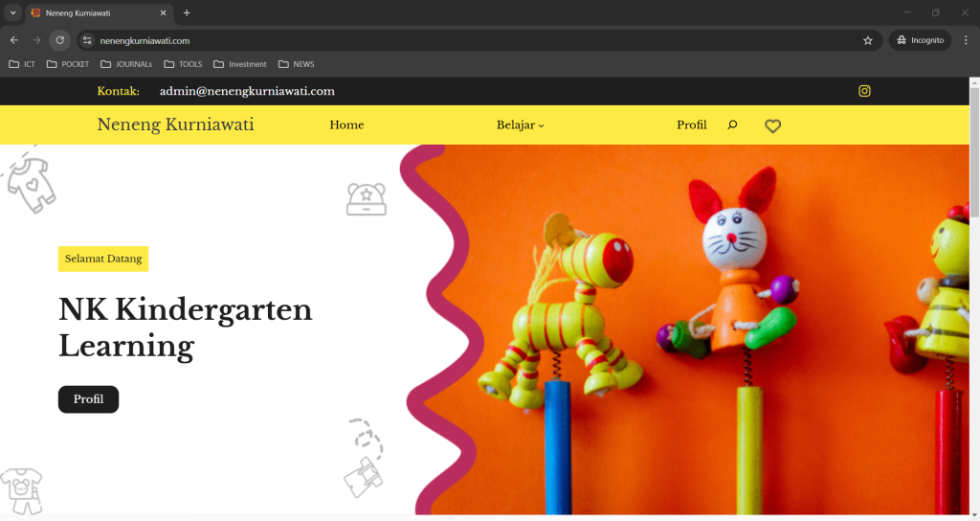
Task: Reload the page with refresh icon
Action: 60,40
